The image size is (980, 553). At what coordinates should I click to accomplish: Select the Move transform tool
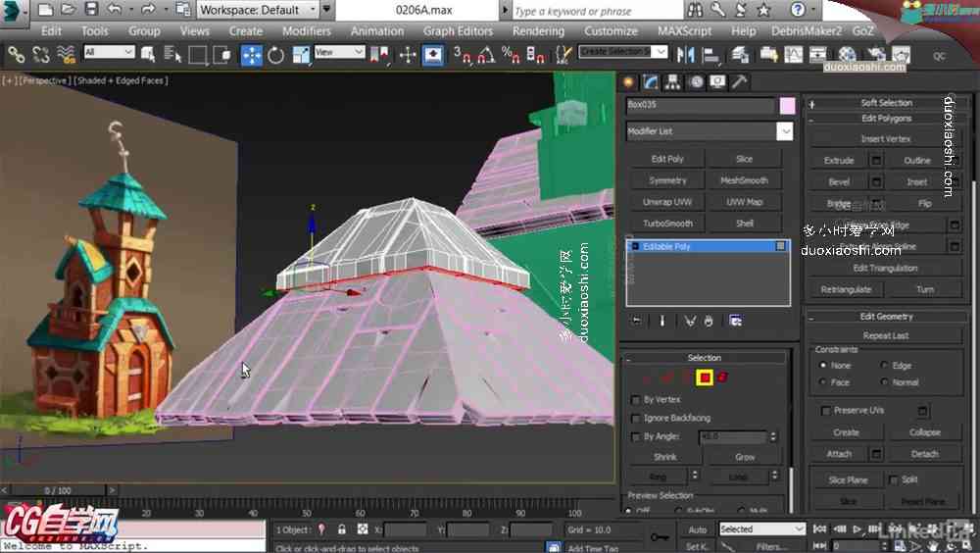251,55
